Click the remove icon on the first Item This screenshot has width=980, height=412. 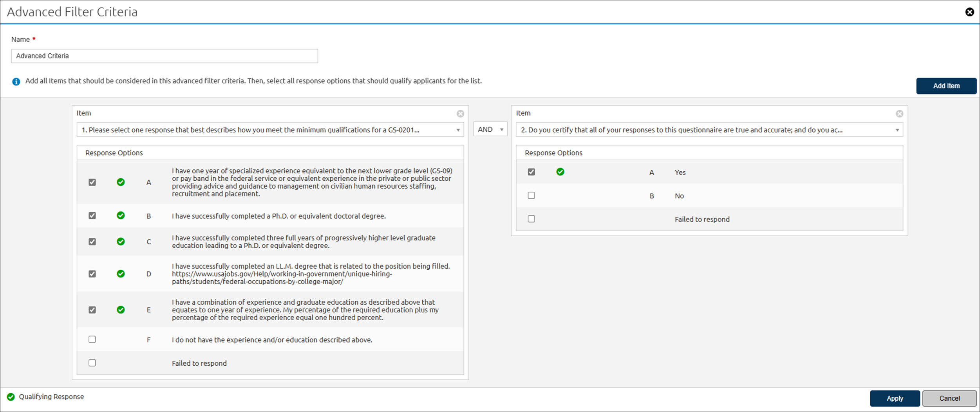[x=461, y=114]
